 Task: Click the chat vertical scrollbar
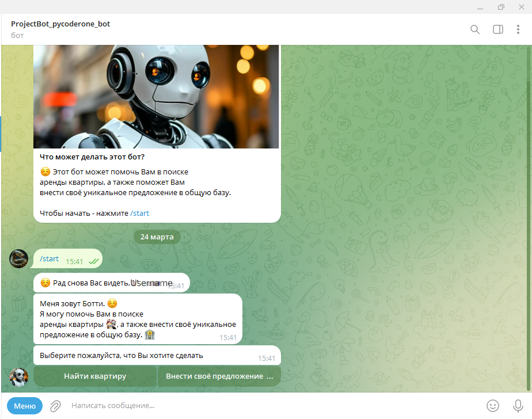coord(528,219)
